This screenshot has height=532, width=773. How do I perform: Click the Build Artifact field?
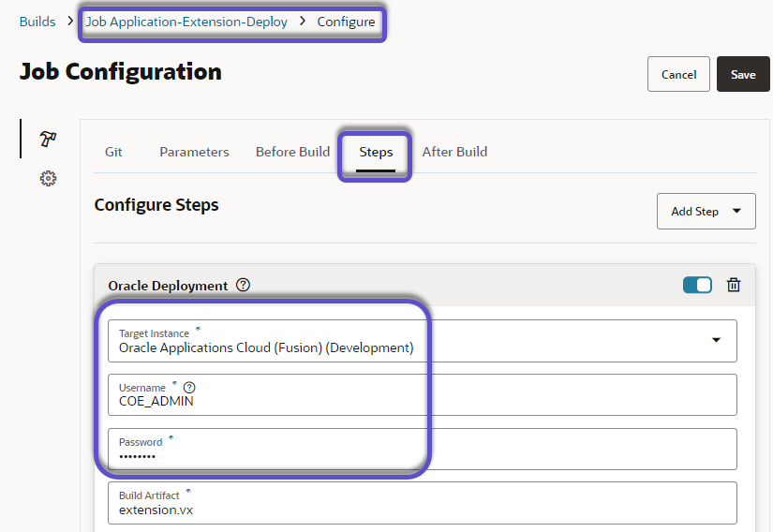click(x=422, y=509)
